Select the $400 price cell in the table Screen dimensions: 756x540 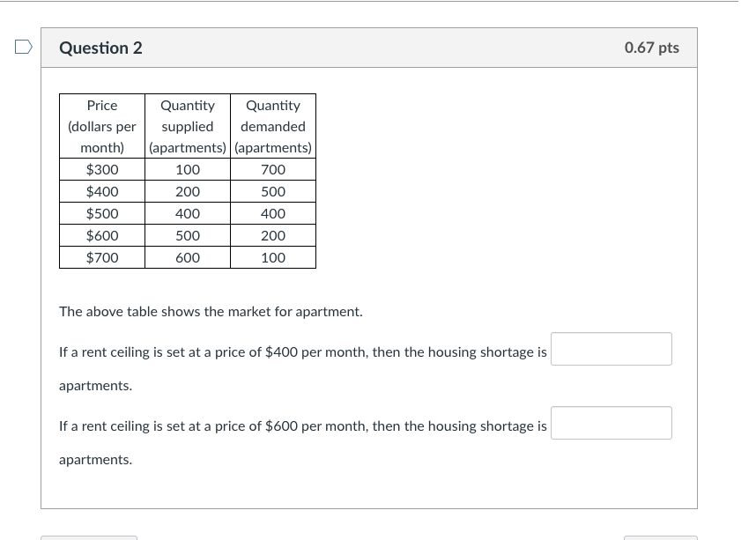pyautogui.click(x=101, y=191)
